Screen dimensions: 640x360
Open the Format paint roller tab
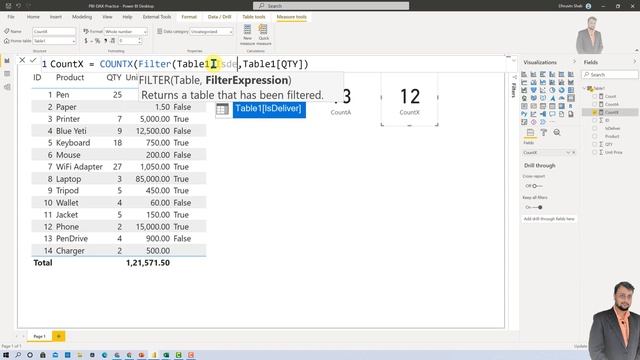click(x=544, y=133)
